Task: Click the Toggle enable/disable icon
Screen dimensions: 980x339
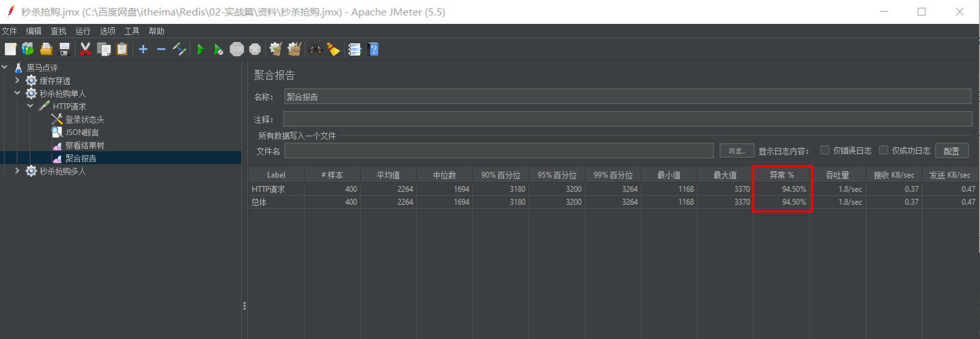Action: [180, 49]
